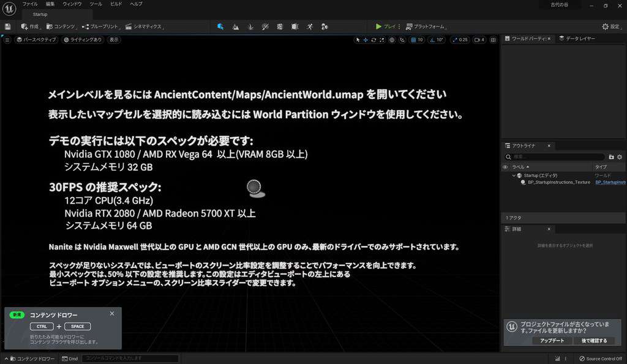This screenshot has height=364, width=627.
Task: Switch to Landscape mode icon
Action: (236, 26)
